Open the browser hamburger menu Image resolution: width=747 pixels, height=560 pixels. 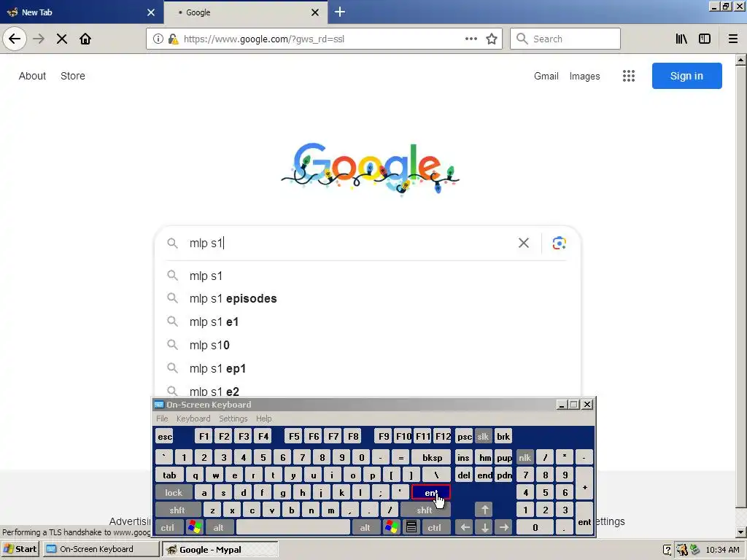(x=733, y=39)
